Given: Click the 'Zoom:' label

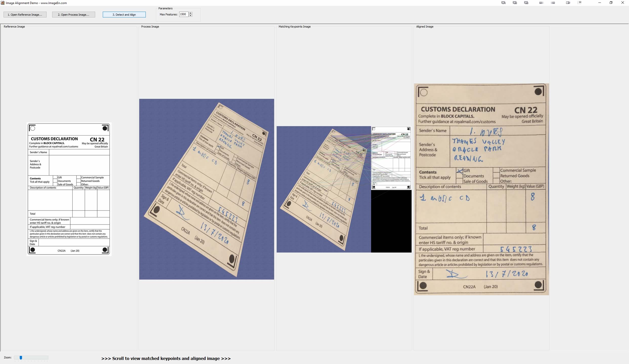Looking at the screenshot, I should coord(8,357).
